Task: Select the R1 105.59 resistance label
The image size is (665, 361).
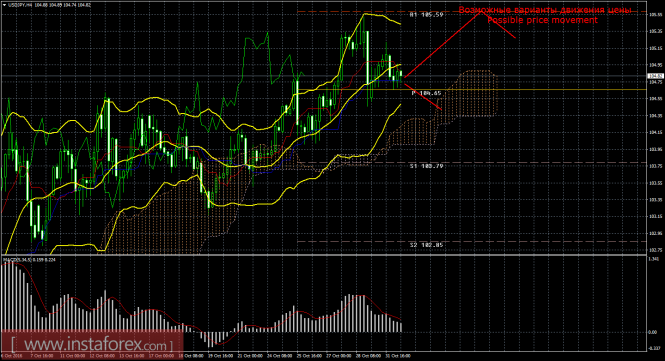Action: pos(427,15)
